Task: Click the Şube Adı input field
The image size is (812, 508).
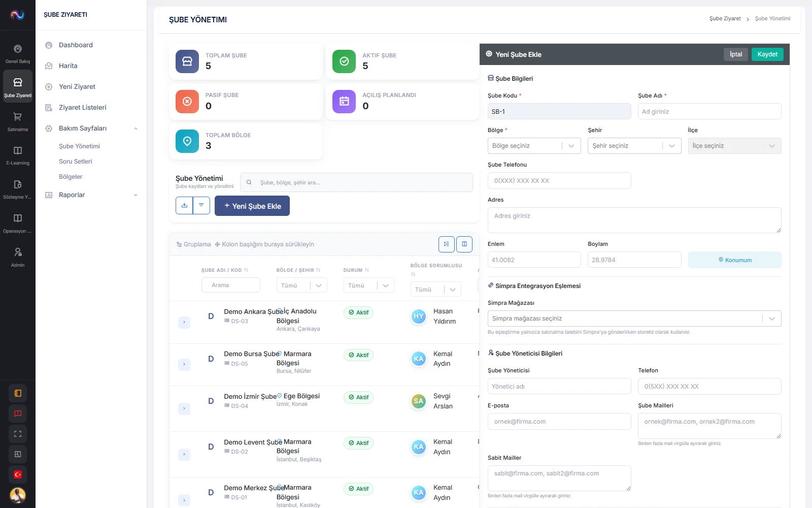Action: pyautogui.click(x=709, y=111)
